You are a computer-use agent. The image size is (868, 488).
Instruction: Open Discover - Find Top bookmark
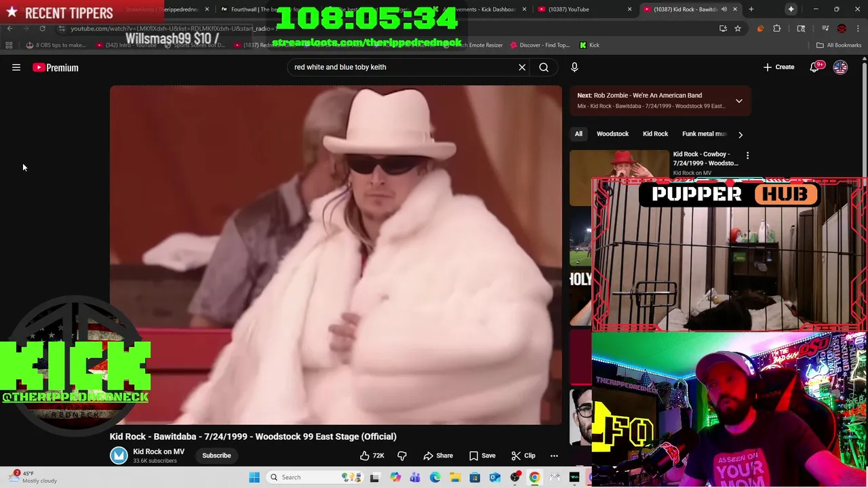tap(540, 45)
